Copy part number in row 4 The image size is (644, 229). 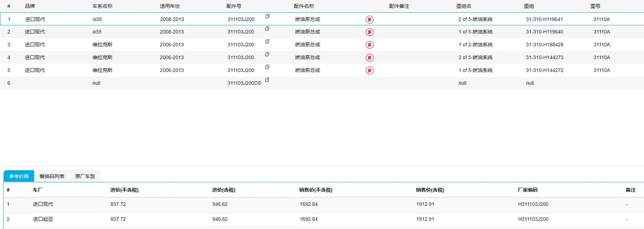pos(267,54)
